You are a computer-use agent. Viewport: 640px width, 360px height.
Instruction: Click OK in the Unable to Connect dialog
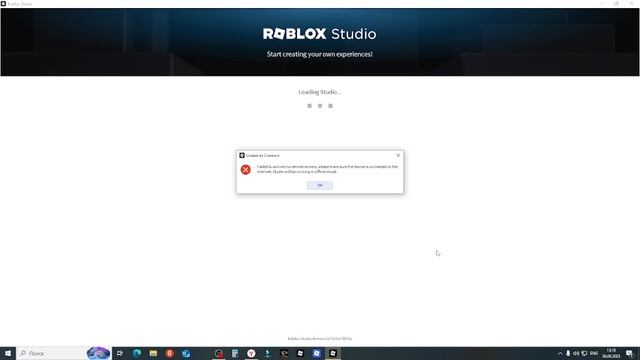[x=320, y=185]
